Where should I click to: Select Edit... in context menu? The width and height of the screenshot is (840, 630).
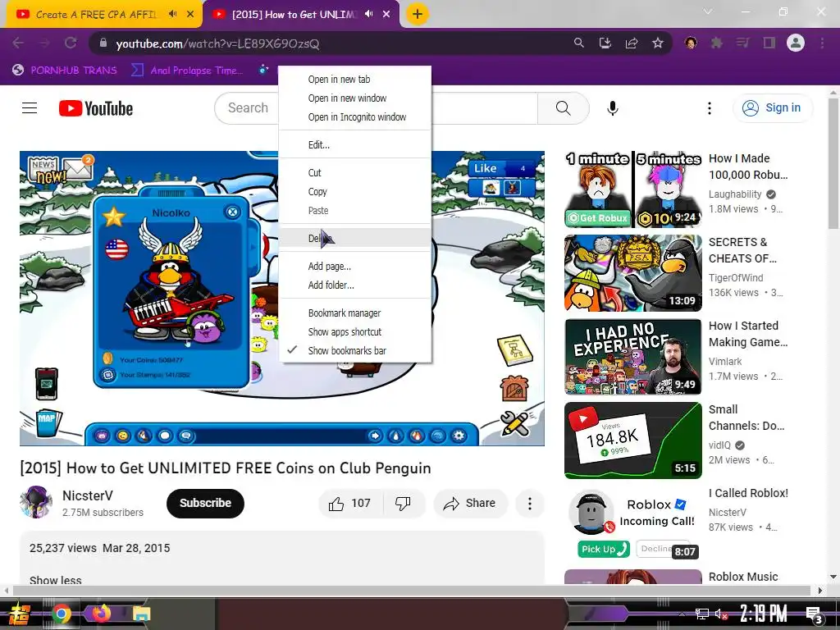(355, 144)
